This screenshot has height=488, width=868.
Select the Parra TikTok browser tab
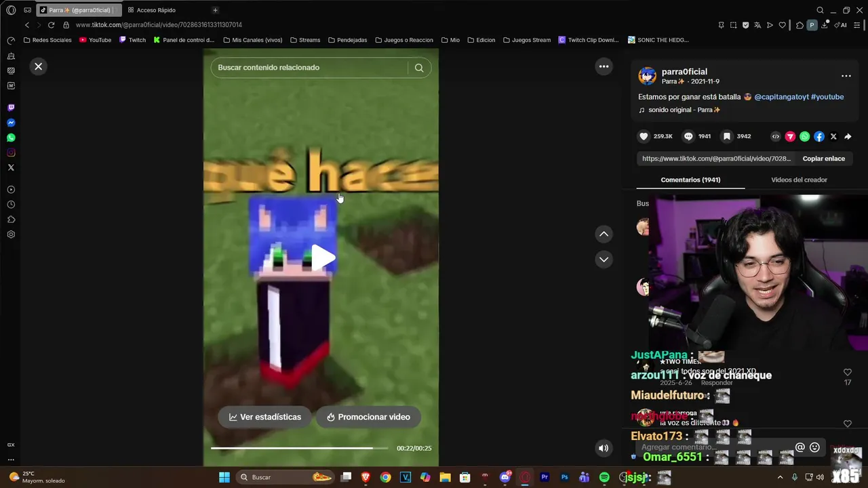click(x=78, y=10)
